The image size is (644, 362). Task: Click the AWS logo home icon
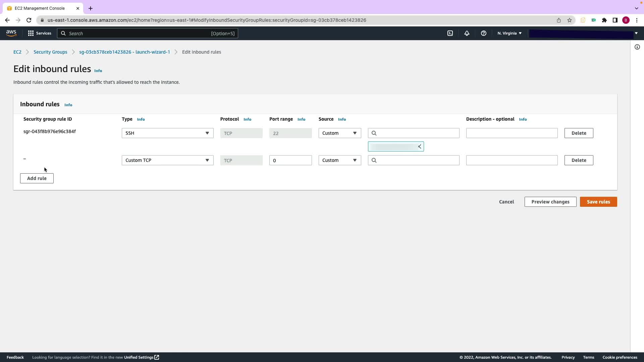pos(11,33)
